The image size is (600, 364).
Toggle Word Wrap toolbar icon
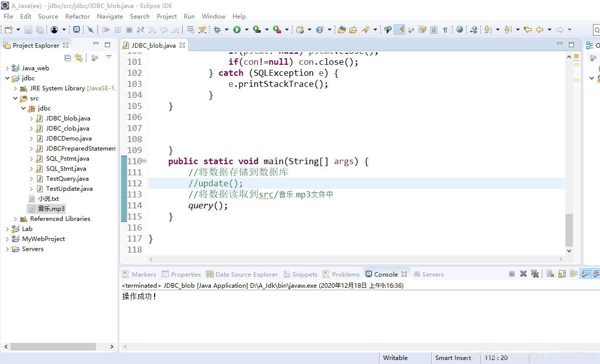click(x=422, y=30)
